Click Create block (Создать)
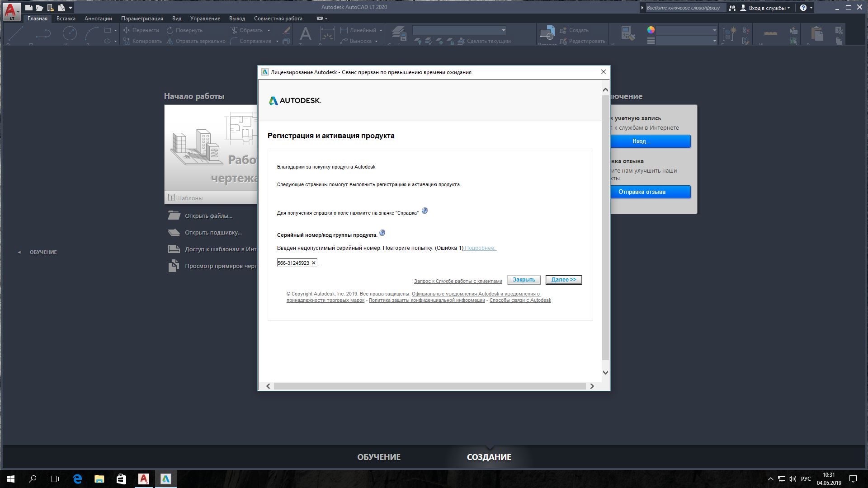The width and height of the screenshot is (868, 488). tap(574, 30)
